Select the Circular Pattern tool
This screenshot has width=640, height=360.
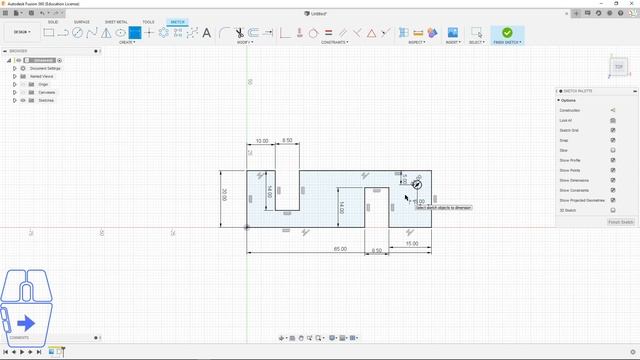(x=164, y=33)
